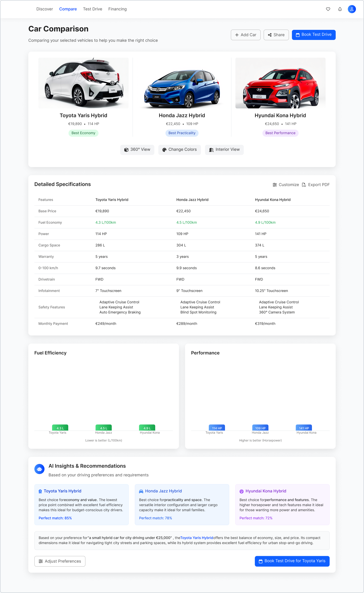Click Change Colors palette button
This screenshot has height=593, width=364.
179,150
